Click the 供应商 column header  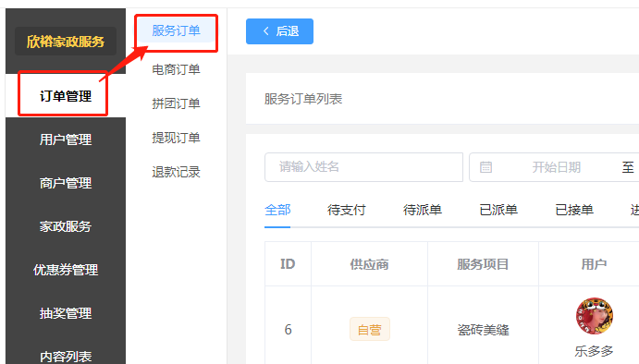coord(369,264)
